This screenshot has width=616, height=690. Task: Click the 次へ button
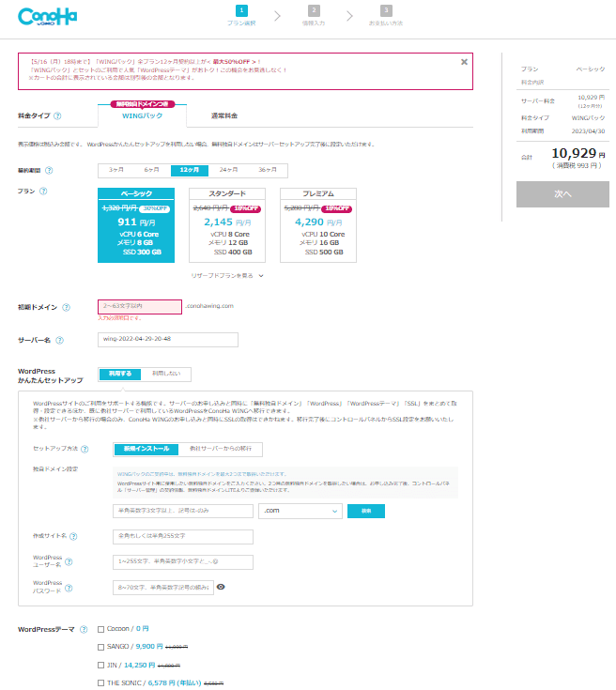(x=562, y=194)
